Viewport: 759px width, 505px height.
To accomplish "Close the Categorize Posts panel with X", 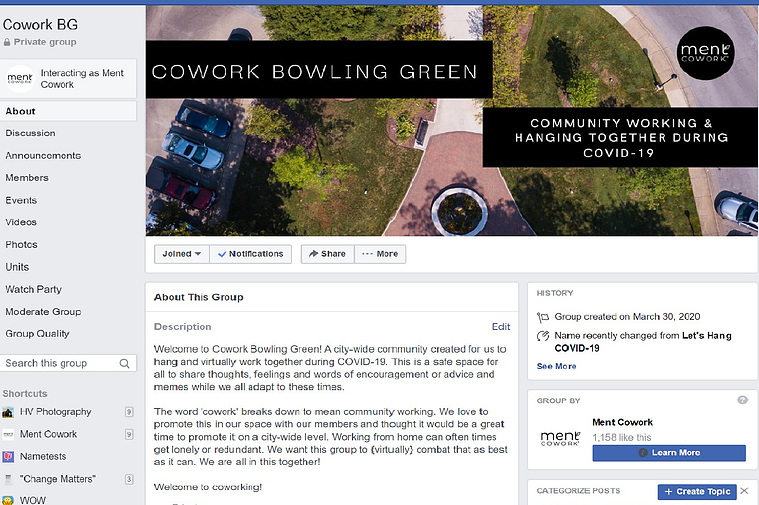I will pos(744,491).
